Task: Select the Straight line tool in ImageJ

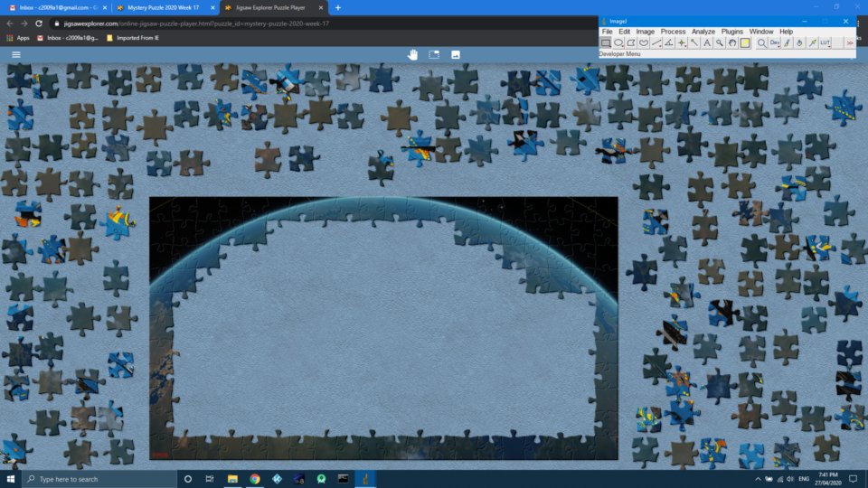Action: [656, 42]
